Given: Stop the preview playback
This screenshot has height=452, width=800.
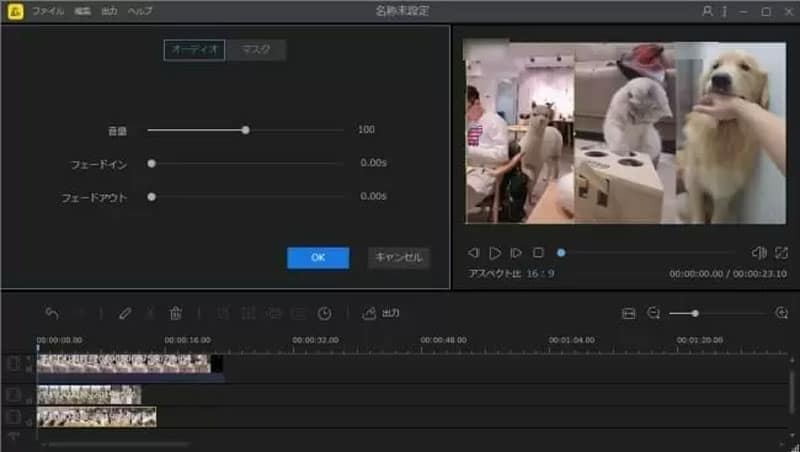Looking at the screenshot, I should pyautogui.click(x=538, y=252).
